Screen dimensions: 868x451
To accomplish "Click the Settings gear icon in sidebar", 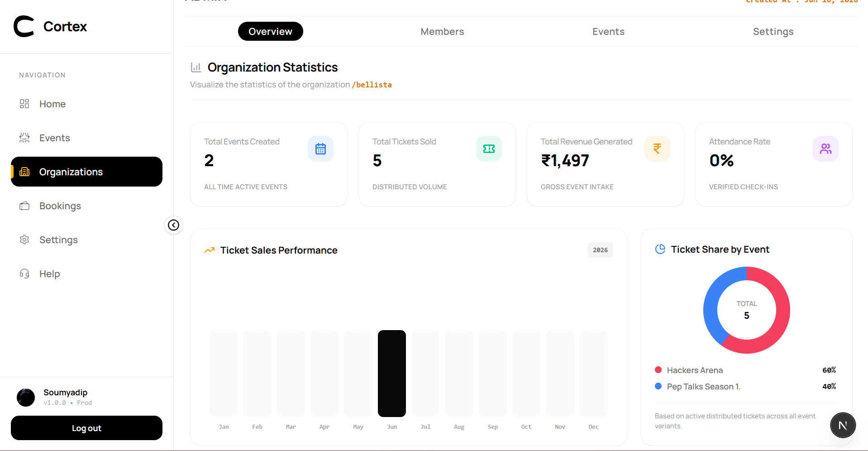I will [24, 240].
